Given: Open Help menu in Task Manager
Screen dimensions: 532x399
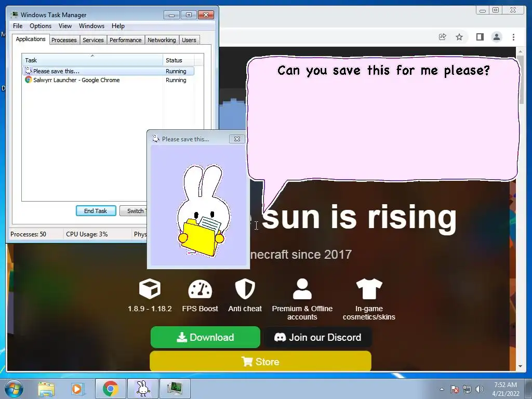Looking at the screenshot, I should point(118,26).
